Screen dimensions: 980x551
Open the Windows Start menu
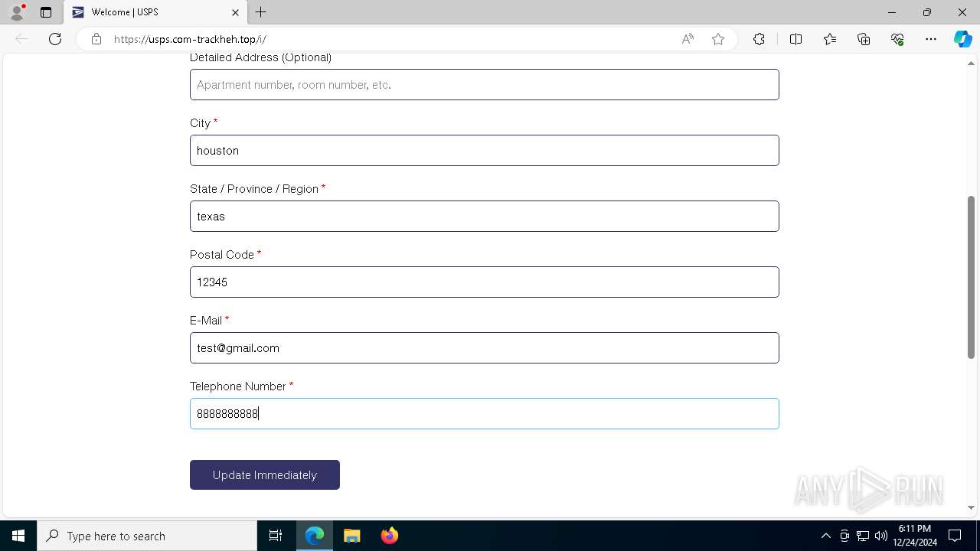(18, 536)
